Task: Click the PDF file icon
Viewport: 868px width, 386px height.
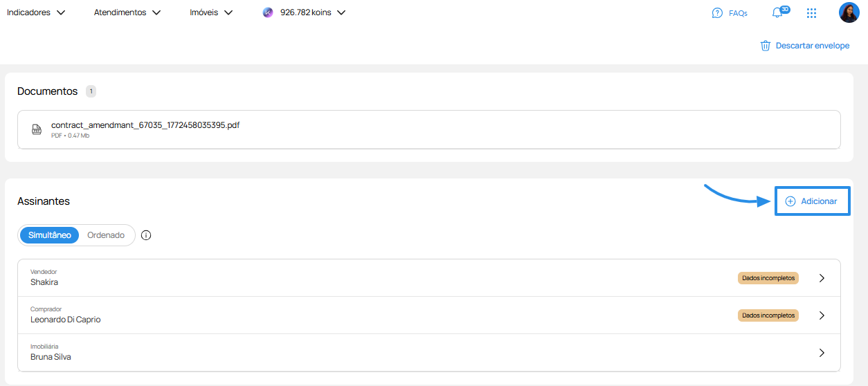Action: 37,129
